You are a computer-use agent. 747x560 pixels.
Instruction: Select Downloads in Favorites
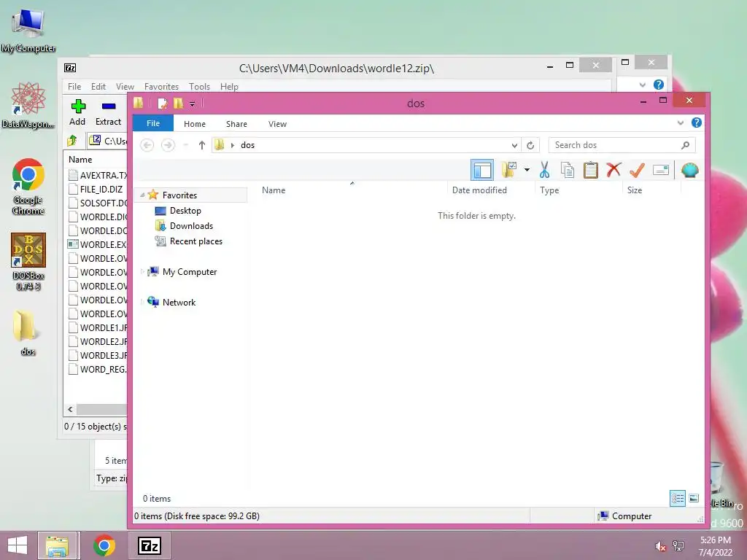point(191,226)
